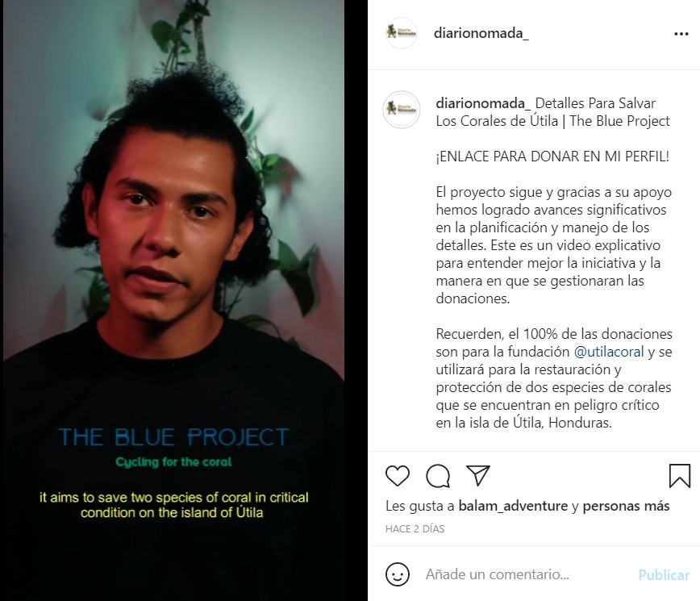Open balam_adventure profile from likes
Viewport: 700px width, 601px height.
coord(513,506)
